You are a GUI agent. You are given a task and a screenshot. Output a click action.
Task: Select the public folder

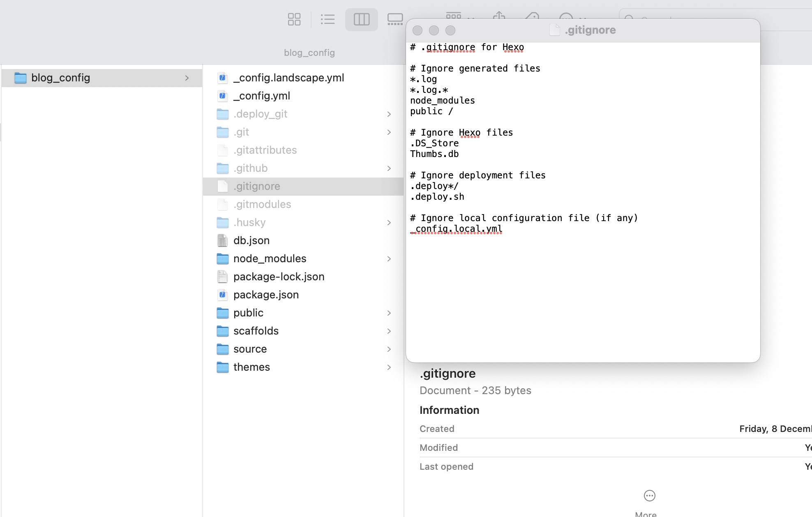click(248, 313)
